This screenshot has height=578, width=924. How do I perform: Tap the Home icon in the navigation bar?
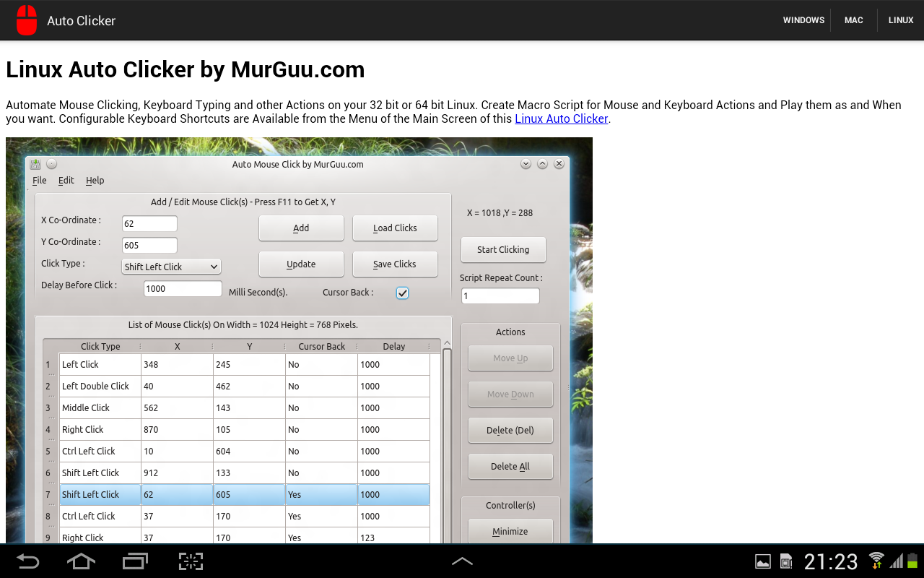81,561
